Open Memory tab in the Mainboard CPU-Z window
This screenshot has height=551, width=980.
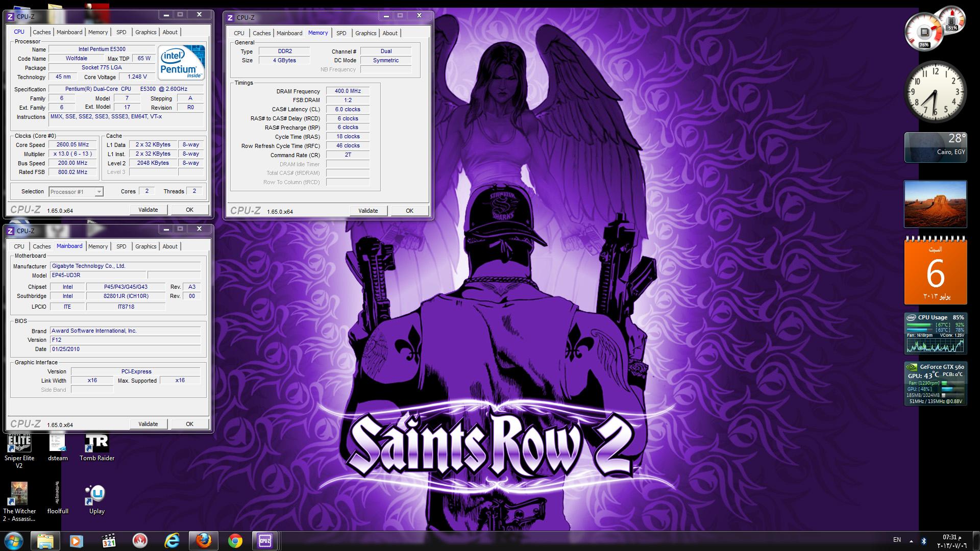98,246
